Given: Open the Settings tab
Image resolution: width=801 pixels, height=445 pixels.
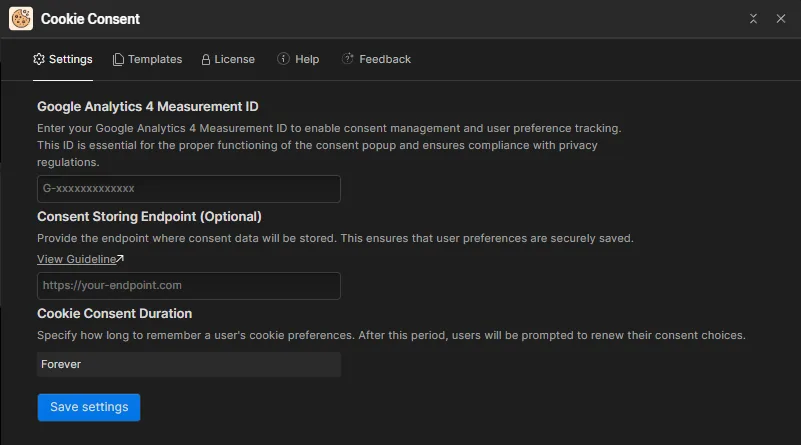Looking at the screenshot, I should 63,59.
